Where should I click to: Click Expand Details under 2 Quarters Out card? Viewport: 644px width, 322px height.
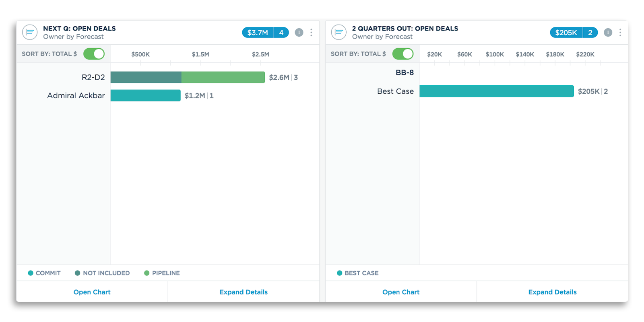[x=552, y=292]
